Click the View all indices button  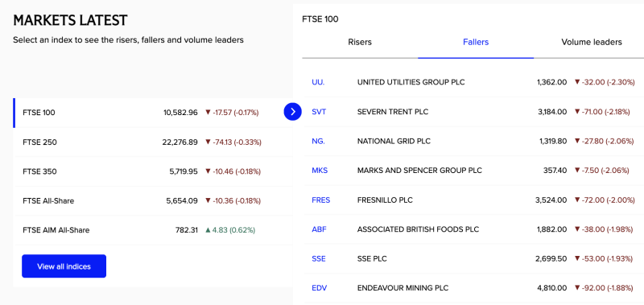point(64,266)
